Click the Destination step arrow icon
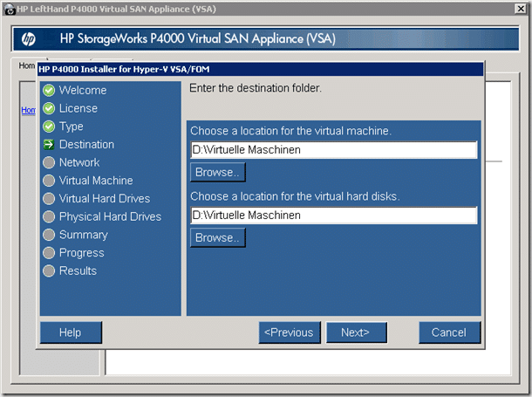The height and width of the screenshot is (397, 532). (x=49, y=145)
